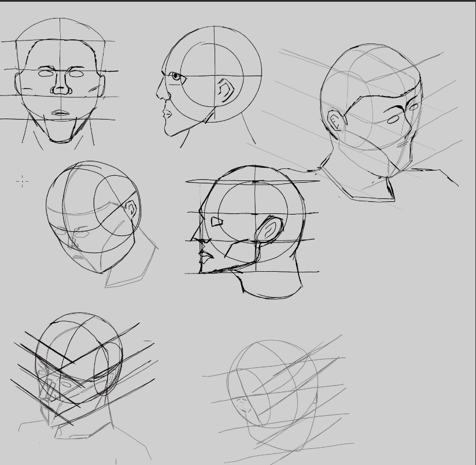Click the chin of the front-facing head sketch
The image size is (476, 465).
[61, 138]
